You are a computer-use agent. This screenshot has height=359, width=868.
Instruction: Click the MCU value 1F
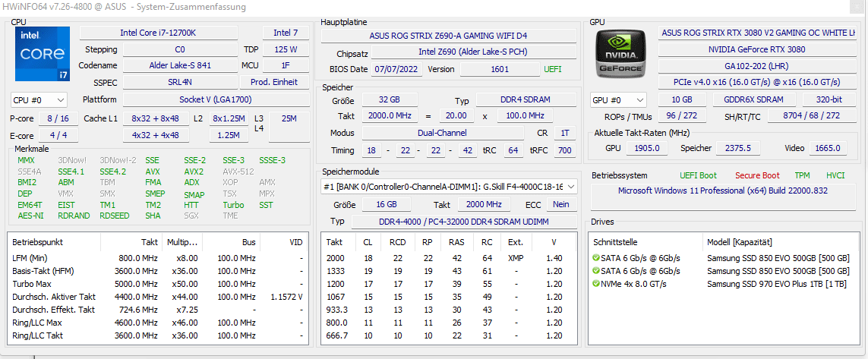pyautogui.click(x=286, y=65)
